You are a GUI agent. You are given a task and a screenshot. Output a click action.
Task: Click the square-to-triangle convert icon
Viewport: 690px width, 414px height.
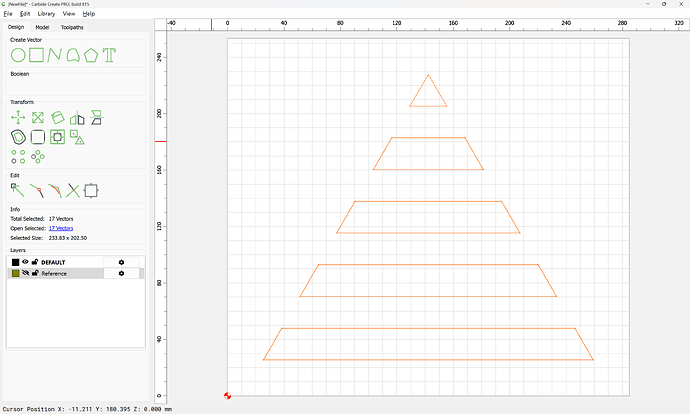77,137
